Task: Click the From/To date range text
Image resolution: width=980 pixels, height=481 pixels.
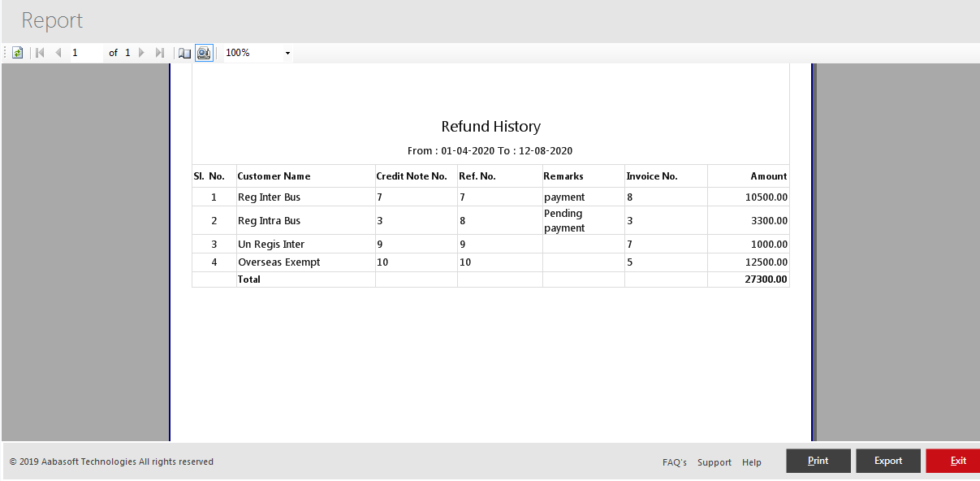Action: (x=490, y=151)
